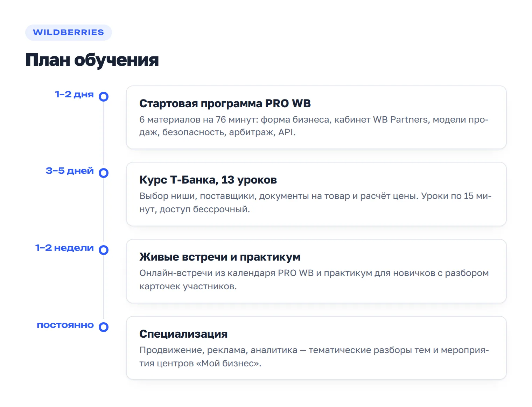Select the timeline marker next to 'постоянно'
532x407 pixels.
point(104,327)
